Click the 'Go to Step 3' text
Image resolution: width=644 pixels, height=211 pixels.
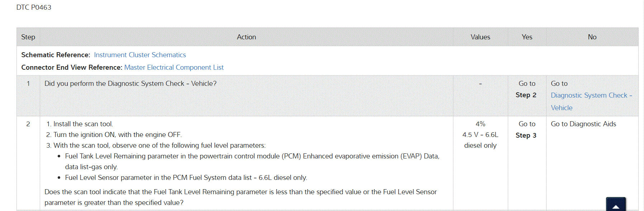coord(526,130)
